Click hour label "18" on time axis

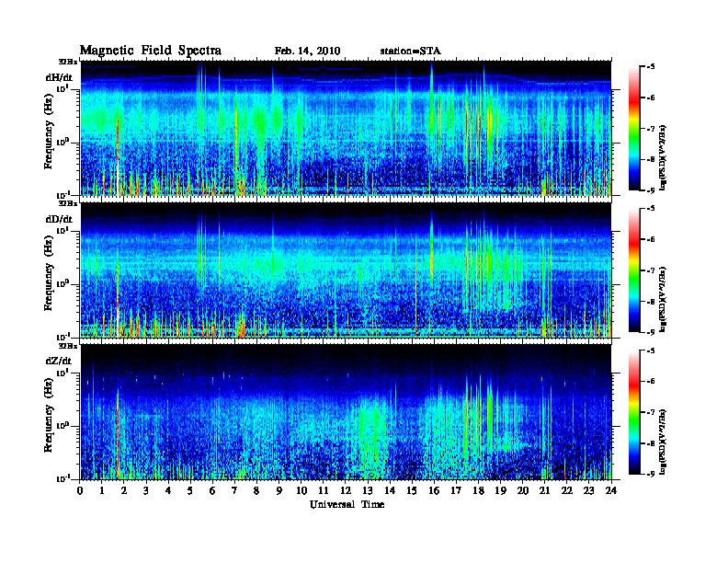[x=478, y=490]
